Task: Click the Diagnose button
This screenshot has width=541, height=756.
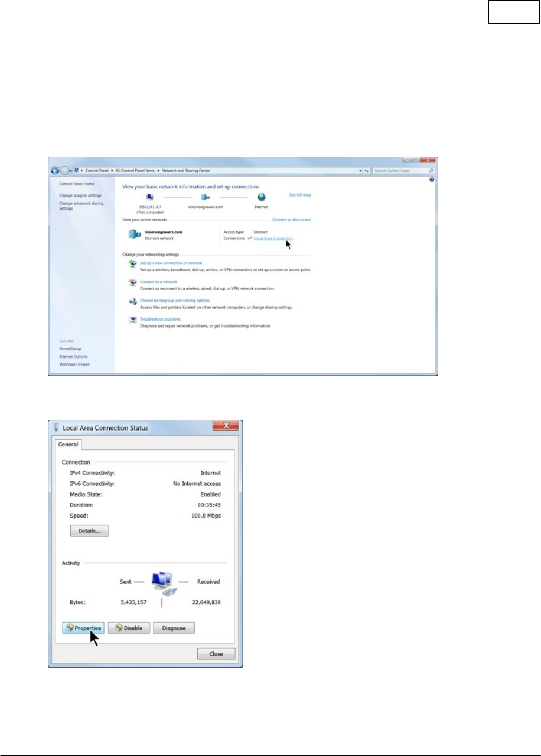Action: (174, 628)
